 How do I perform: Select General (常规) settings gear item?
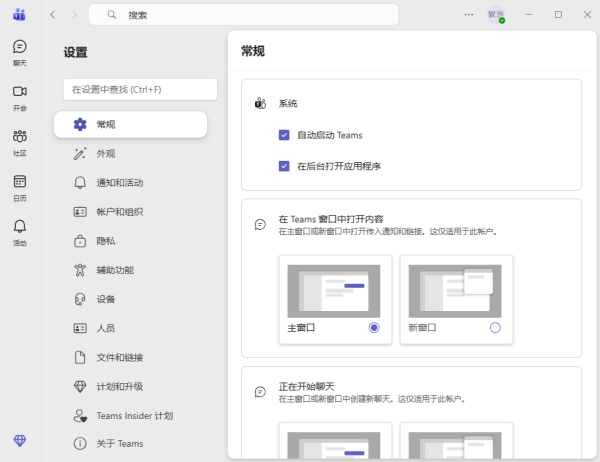(130, 124)
